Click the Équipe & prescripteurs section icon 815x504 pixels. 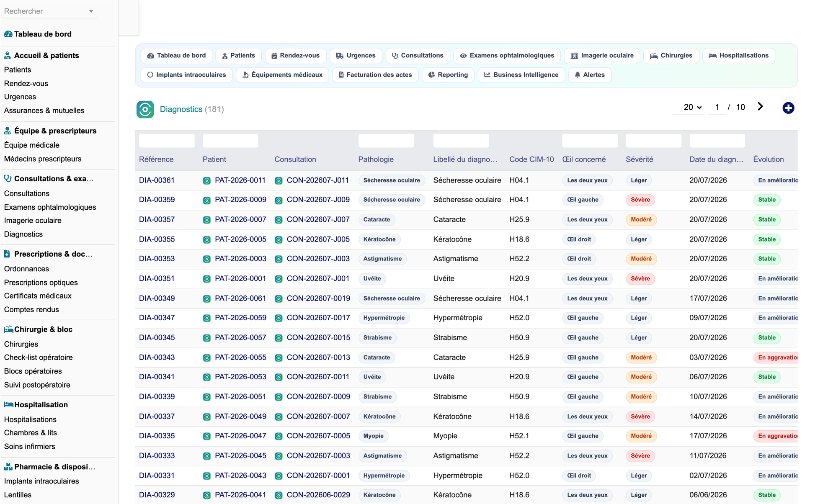click(x=8, y=131)
